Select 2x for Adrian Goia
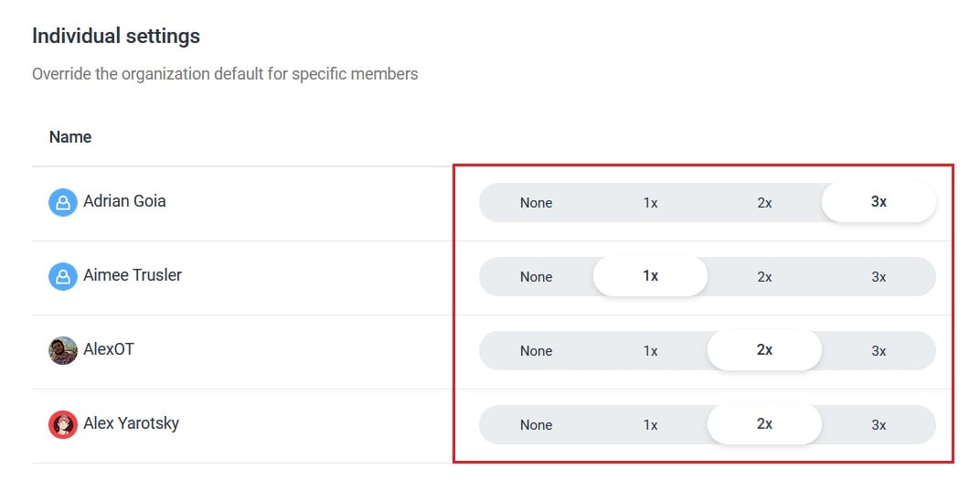Viewport: 980px width, 491px height. [x=764, y=203]
